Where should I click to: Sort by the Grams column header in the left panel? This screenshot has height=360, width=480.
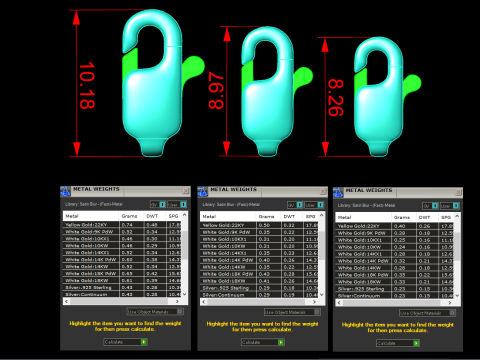click(x=131, y=216)
